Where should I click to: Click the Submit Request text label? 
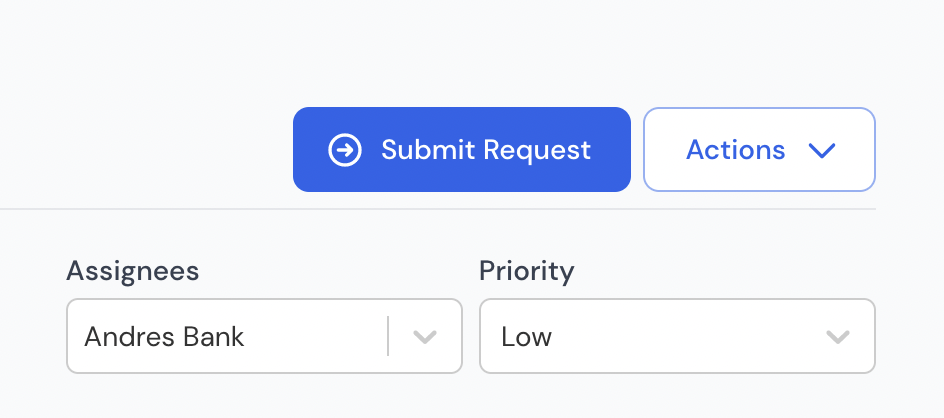(486, 149)
